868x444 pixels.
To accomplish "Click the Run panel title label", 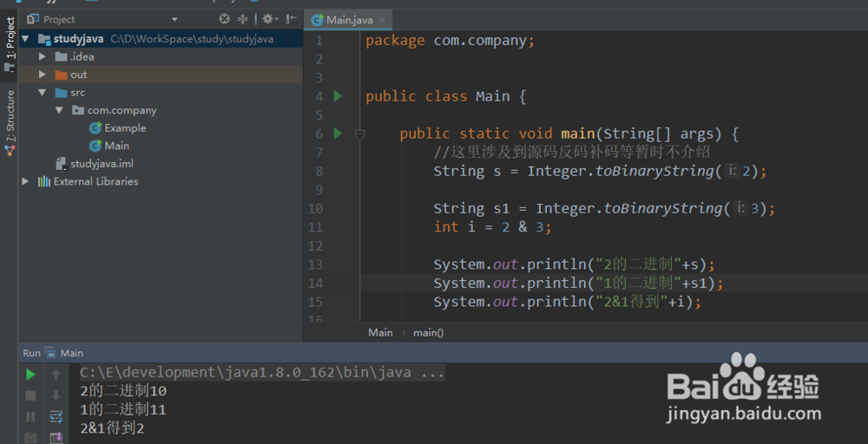I will [x=31, y=353].
